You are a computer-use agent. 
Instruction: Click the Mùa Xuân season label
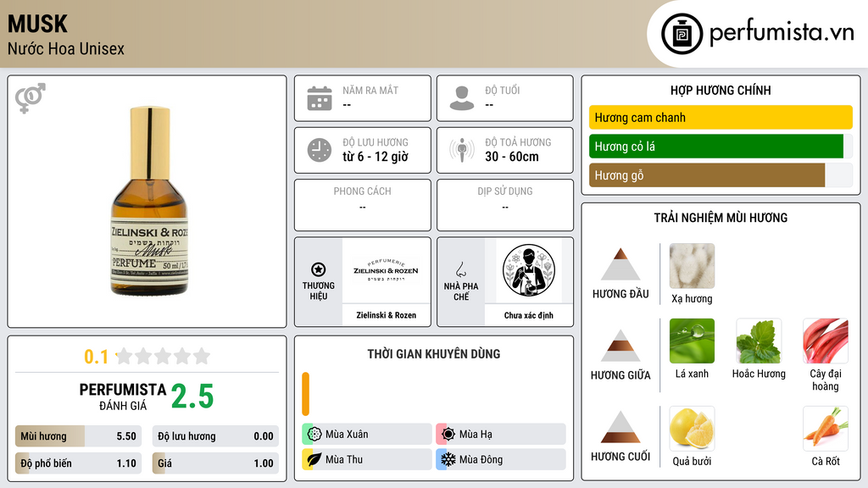coord(347,435)
